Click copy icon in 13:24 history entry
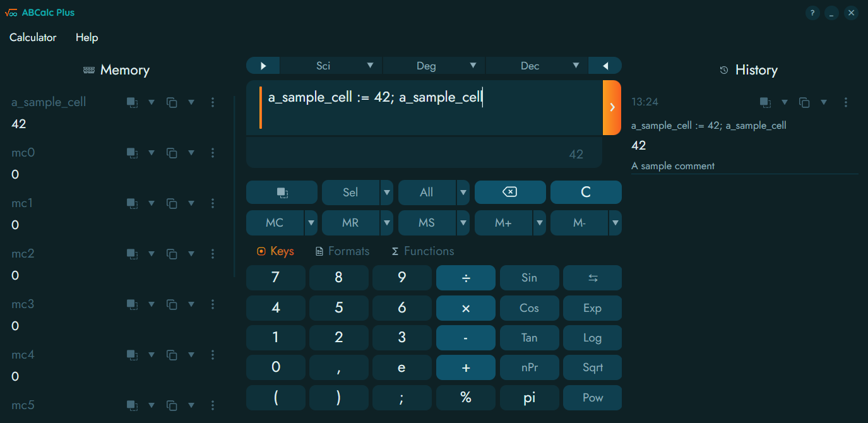 (804, 102)
